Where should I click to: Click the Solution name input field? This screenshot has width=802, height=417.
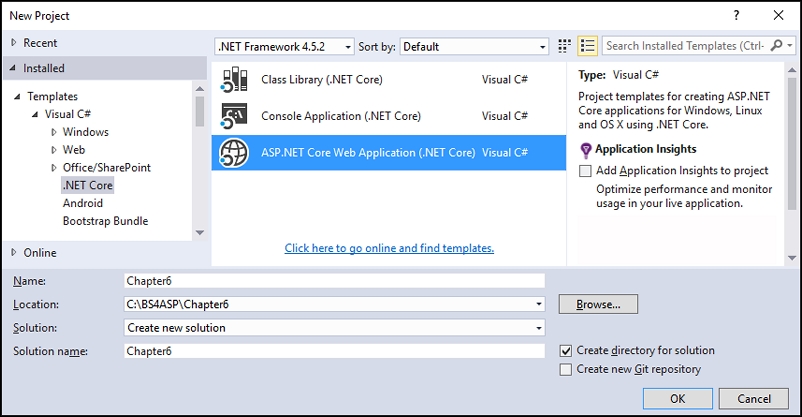pos(335,351)
